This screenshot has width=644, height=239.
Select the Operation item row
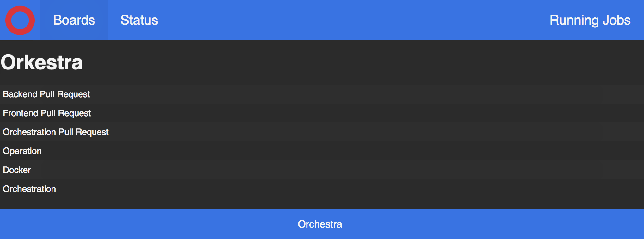[22, 151]
